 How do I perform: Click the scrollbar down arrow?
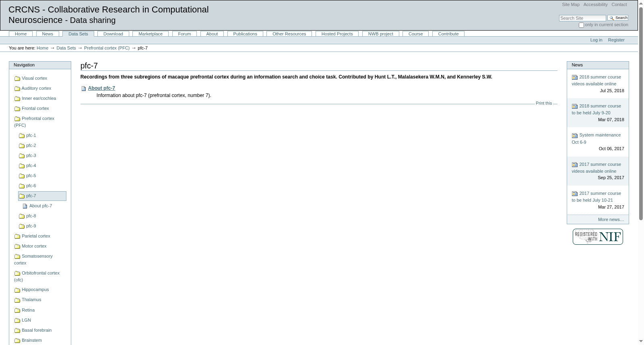pos(641,341)
